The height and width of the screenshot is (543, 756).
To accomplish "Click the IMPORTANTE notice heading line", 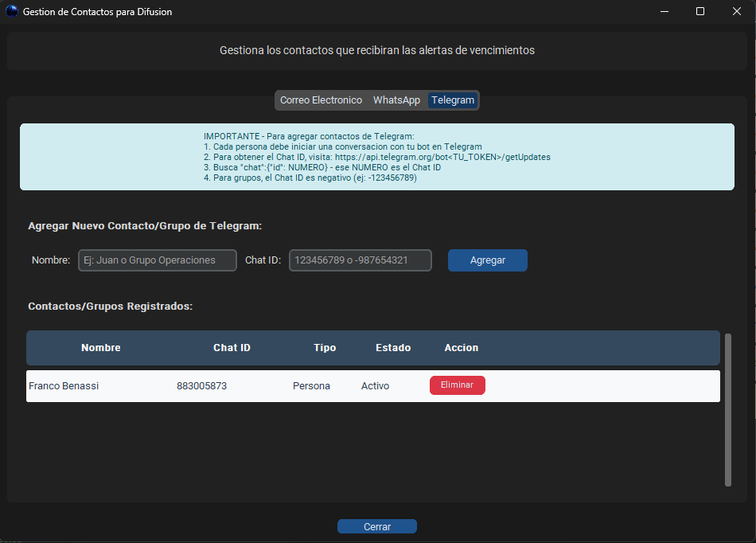I will 309,136.
